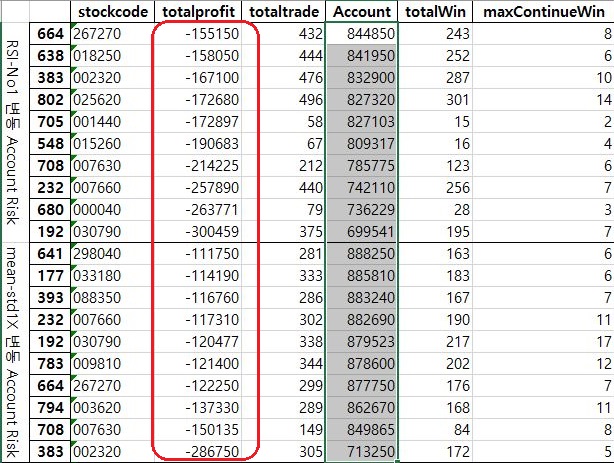Select the stockcode column header
The width and height of the screenshot is (614, 463).
[113, 11]
